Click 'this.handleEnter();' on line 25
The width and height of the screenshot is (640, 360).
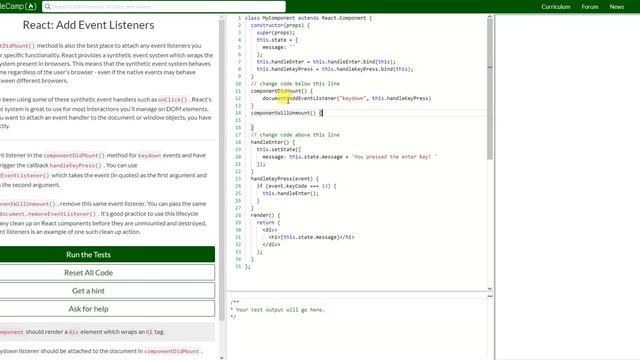(290, 193)
